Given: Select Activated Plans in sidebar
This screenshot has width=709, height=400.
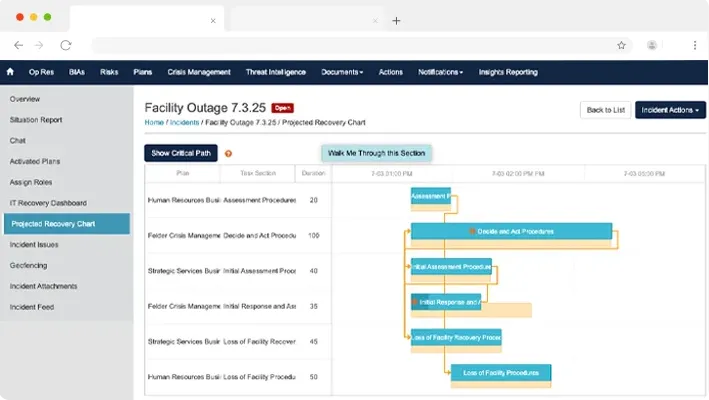Looking at the screenshot, I should tap(66, 161).
